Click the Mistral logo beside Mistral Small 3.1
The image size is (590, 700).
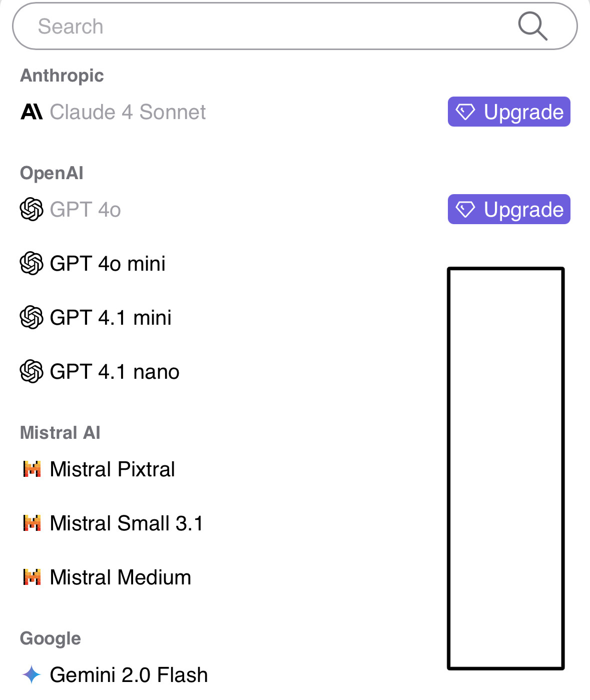click(32, 523)
